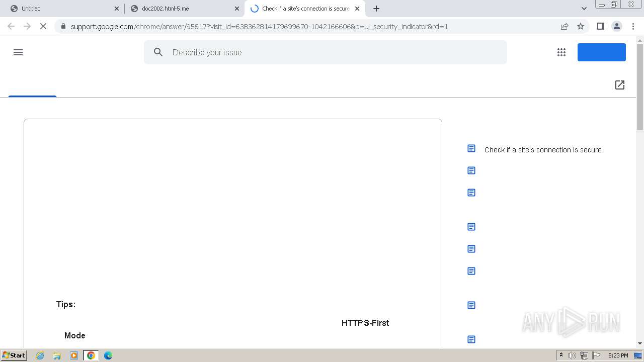Select Chrome in the taskbar
Viewport: 644px width, 362px height.
pos(91,355)
